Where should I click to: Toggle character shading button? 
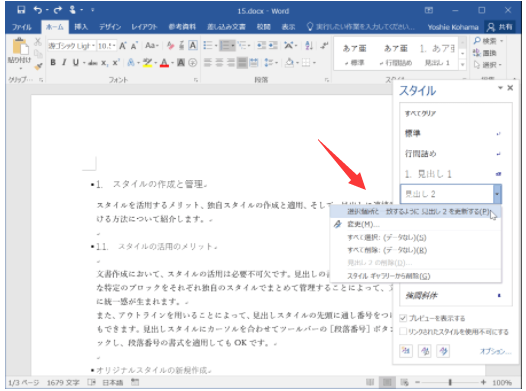pos(181,63)
